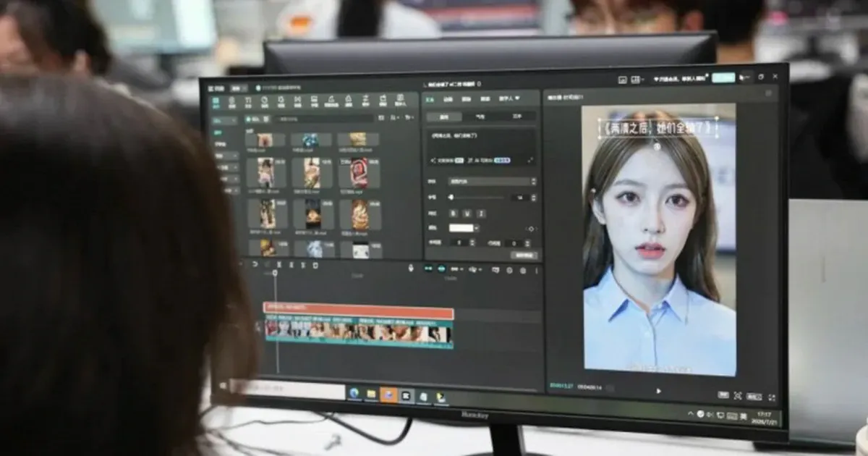
Task: Click the text content field in properties panel
Action: point(482,148)
